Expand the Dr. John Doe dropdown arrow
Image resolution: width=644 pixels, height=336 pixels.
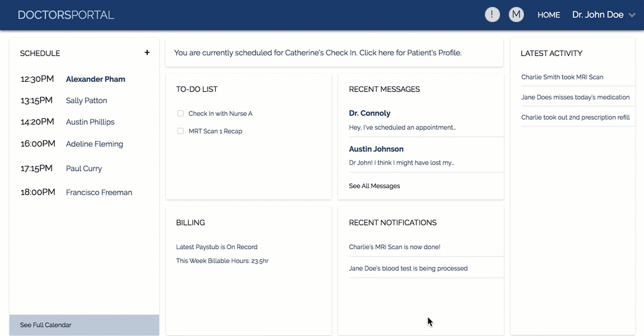click(x=632, y=15)
